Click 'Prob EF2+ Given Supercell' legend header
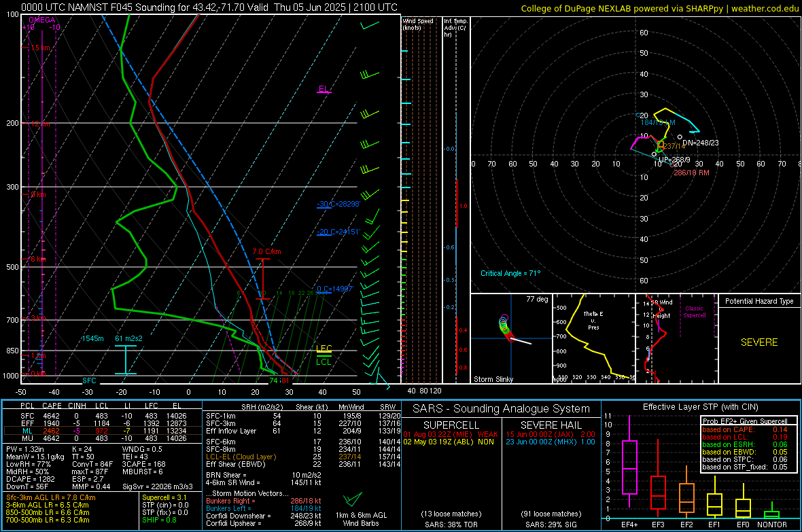802x532 pixels. [745, 421]
